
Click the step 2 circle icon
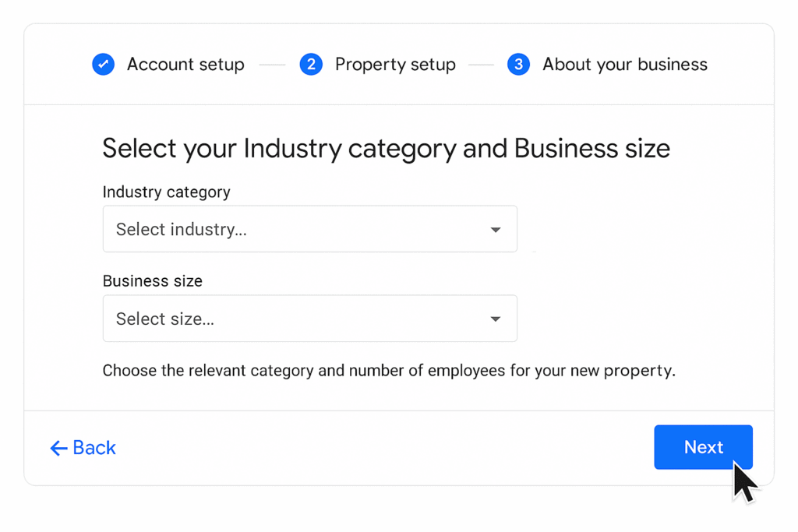[x=311, y=64]
